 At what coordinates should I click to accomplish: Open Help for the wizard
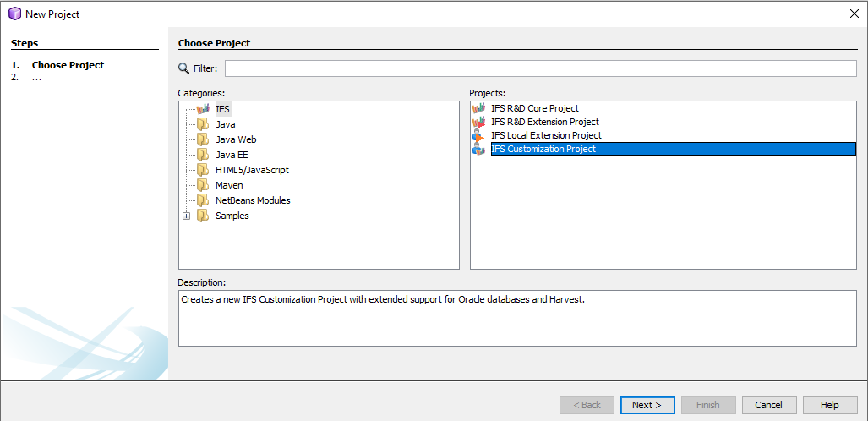pos(830,405)
